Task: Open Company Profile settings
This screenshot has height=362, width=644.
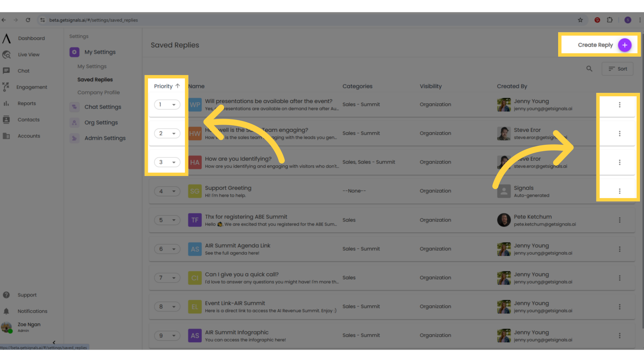Action: click(x=98, y=93)
